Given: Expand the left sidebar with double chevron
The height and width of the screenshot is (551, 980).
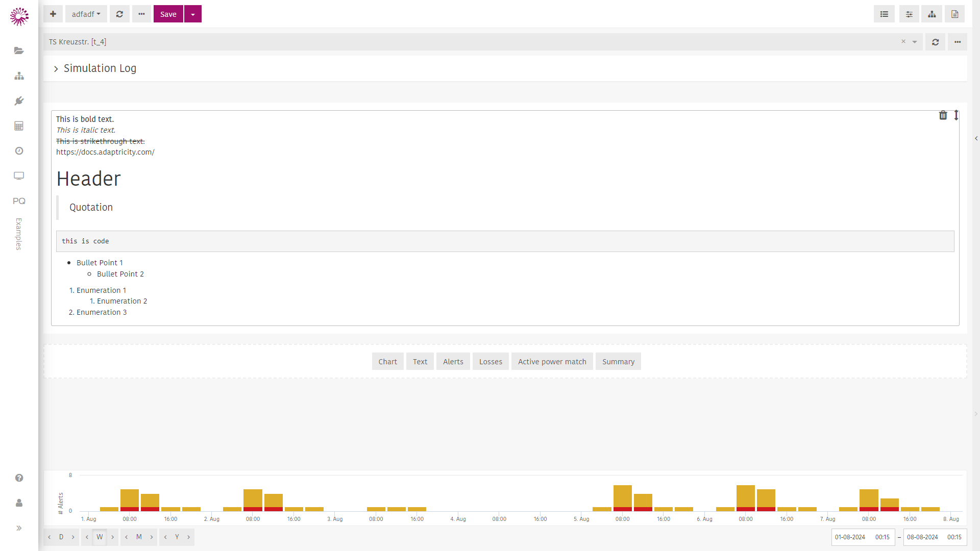Looking at the screenshot, I should (19, 528).
